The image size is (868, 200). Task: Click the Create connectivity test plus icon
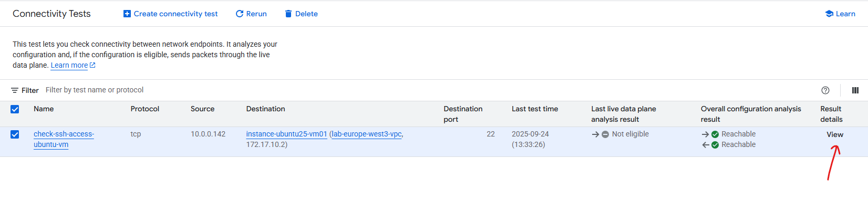(127, 14)
